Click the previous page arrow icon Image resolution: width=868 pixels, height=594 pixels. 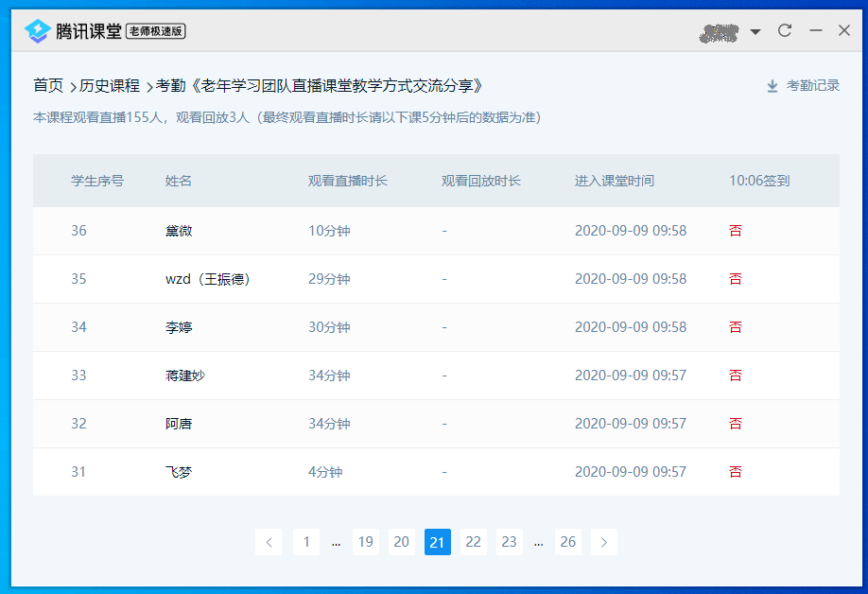pyautogui.click(x=269, y=541)
